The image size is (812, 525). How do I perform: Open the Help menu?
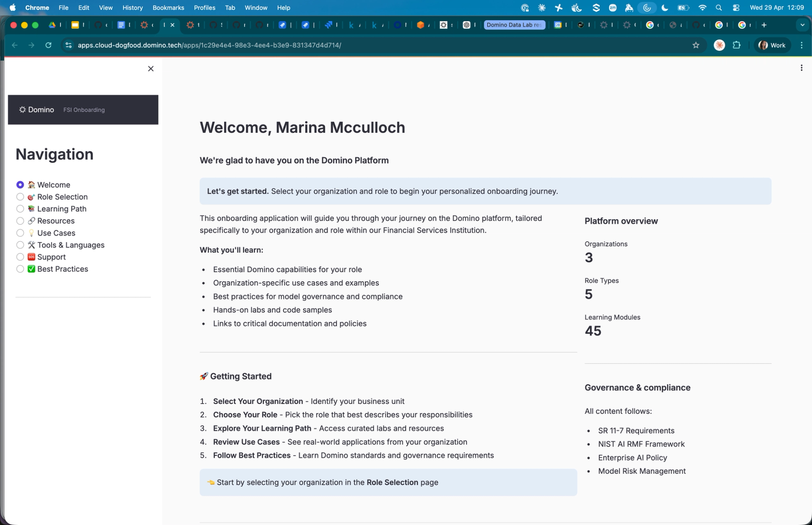[283, 8]
